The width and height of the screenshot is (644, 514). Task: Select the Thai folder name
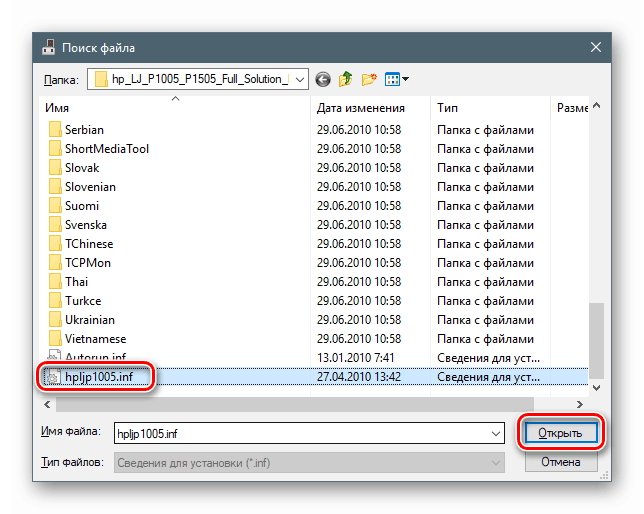76,281
